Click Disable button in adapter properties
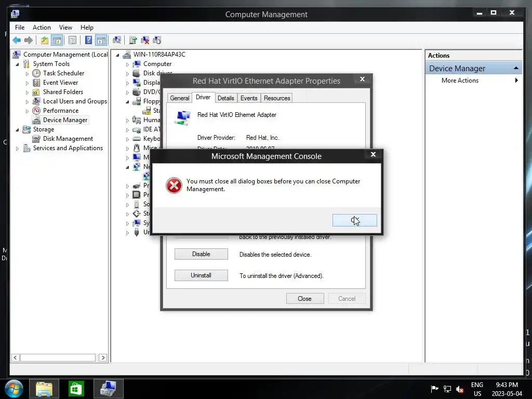The height and width of the screenshot is (399, 532). click(201, 254)
